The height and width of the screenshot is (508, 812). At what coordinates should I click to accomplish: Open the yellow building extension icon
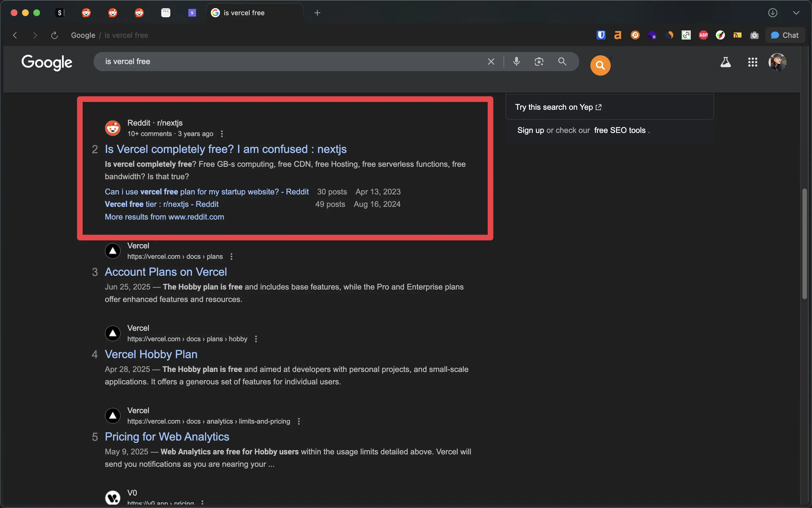[737, 35]
